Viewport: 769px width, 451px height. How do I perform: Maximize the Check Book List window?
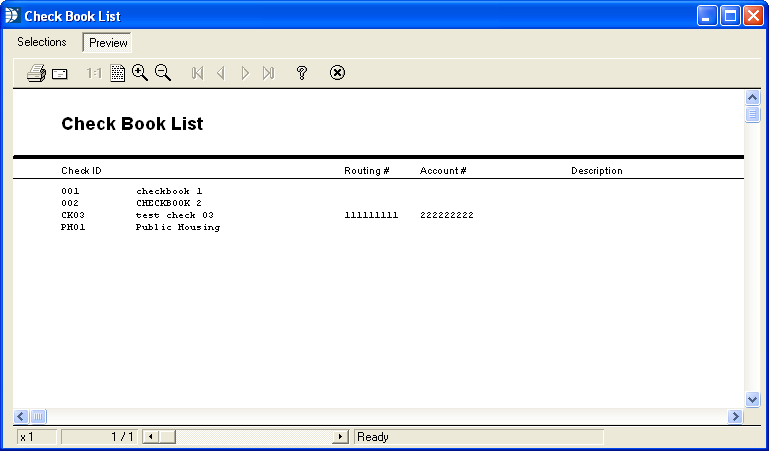730,16
